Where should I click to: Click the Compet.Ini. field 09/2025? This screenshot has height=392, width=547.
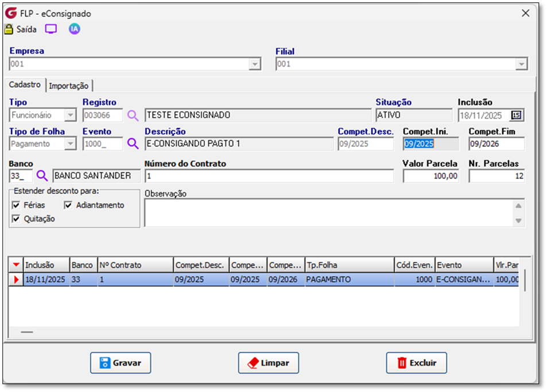(x=431, y=143)
